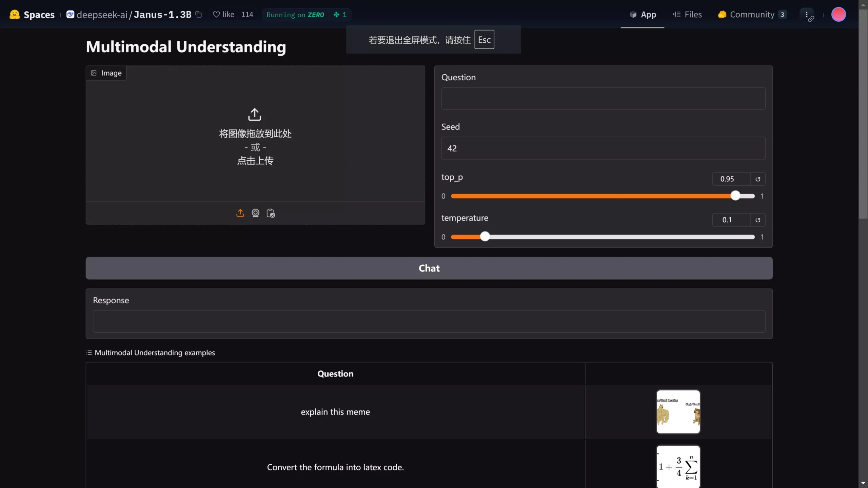
Task: Click the Seed number input field
Action: point(603,148)
